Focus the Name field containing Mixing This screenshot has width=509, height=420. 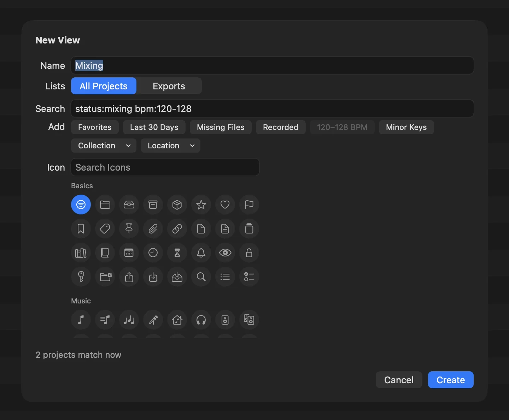tap(272, 65)
